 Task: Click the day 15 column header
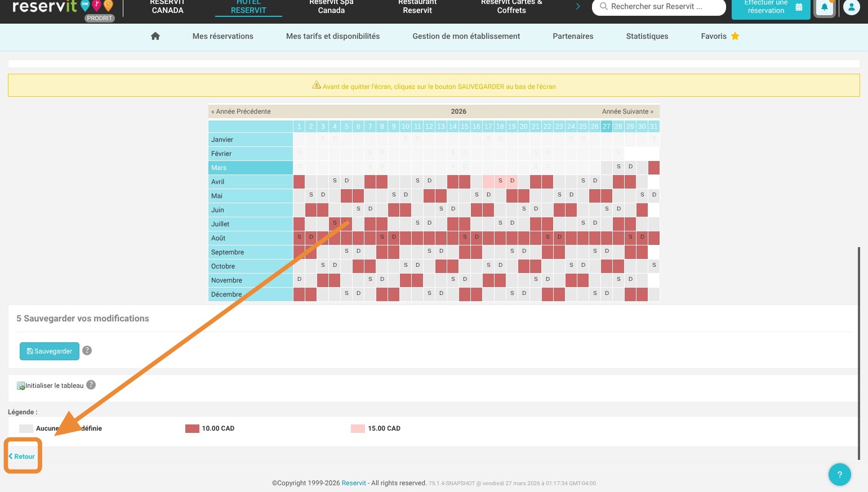pos(464,126)
